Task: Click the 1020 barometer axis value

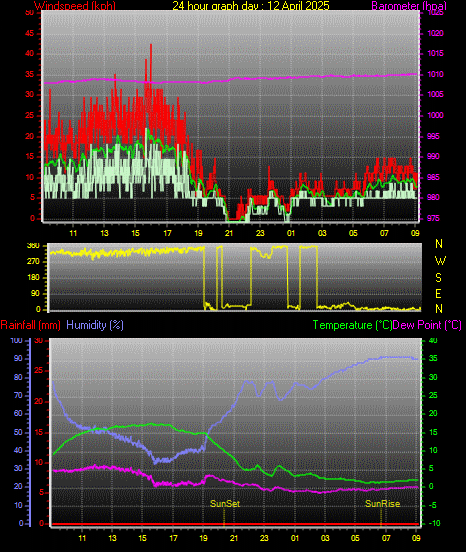Action: click(x=435, y=33)
